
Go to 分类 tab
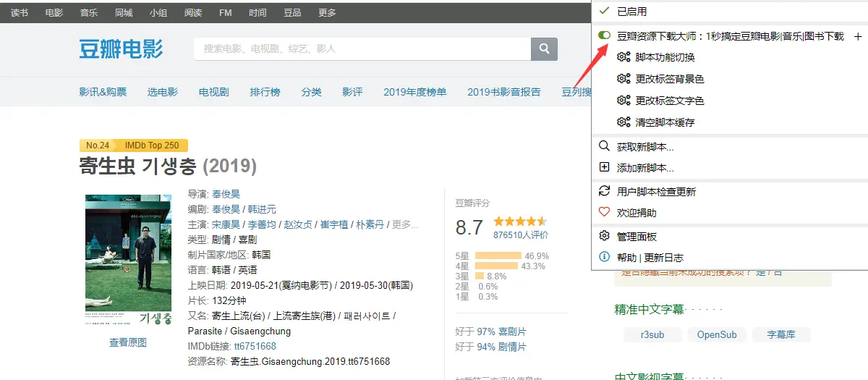pyautogui.click(x=312, y=92)
